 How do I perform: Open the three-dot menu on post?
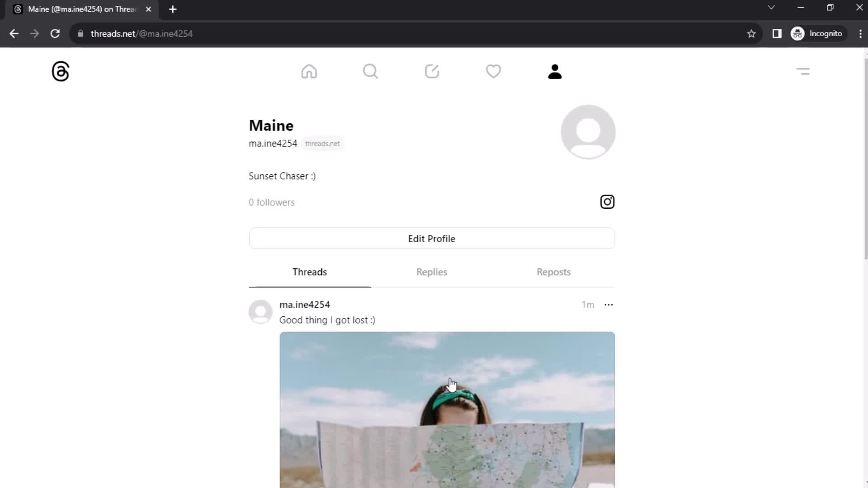click(x=609, y=305)
